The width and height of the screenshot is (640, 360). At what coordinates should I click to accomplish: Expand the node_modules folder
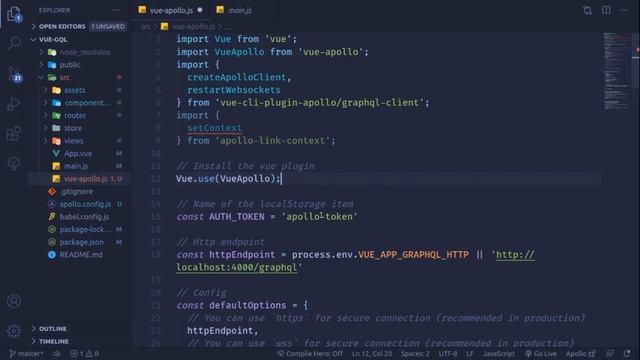tap(84, 52)
